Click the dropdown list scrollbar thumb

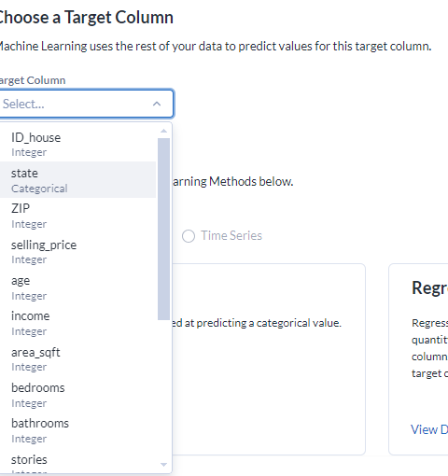163,229
